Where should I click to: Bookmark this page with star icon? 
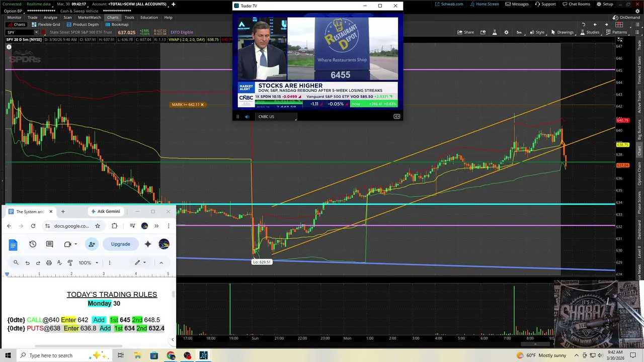click(x=98, y=226)
